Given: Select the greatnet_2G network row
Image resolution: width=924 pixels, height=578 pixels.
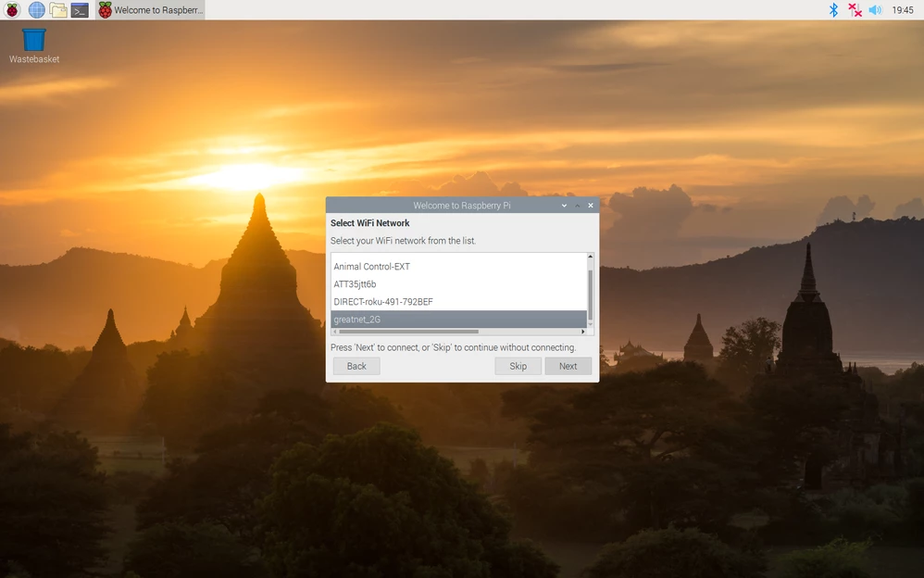Looking at the screenshot, I should coord(458,319).
